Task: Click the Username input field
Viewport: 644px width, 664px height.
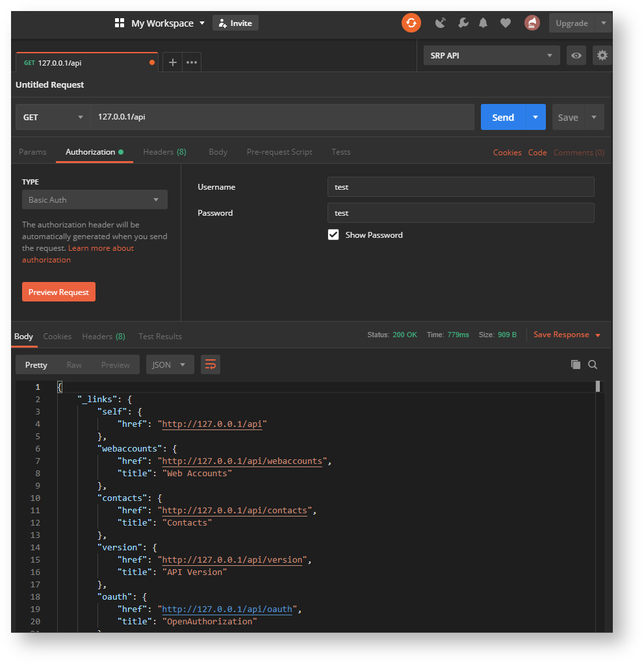Action: click(x=460, y=187)
